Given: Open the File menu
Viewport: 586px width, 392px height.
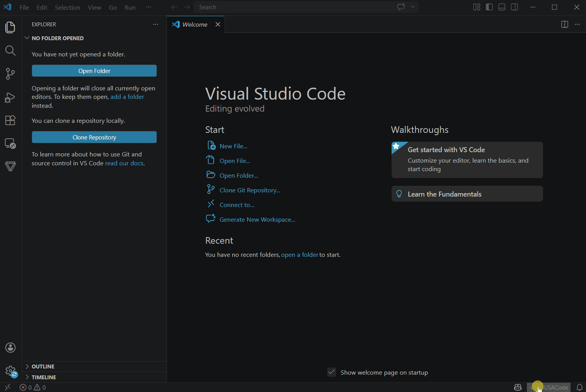Looking at the screenshot, I should coord(24,7).
